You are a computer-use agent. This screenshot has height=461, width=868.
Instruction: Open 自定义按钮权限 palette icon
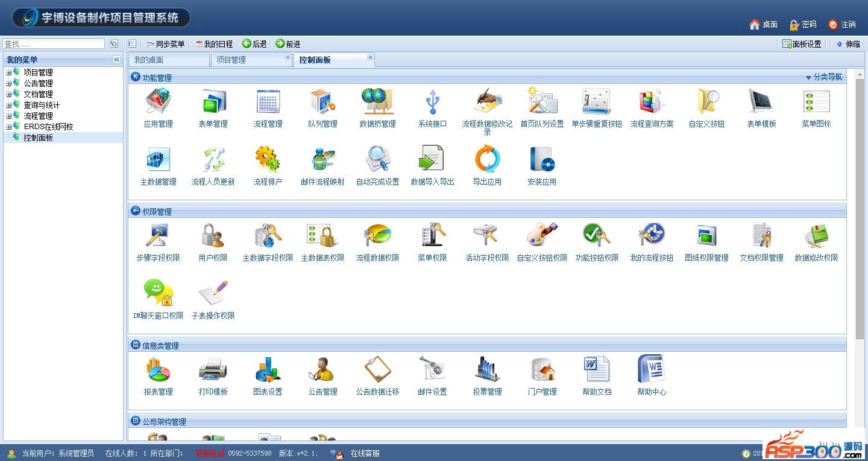[542, 235]
